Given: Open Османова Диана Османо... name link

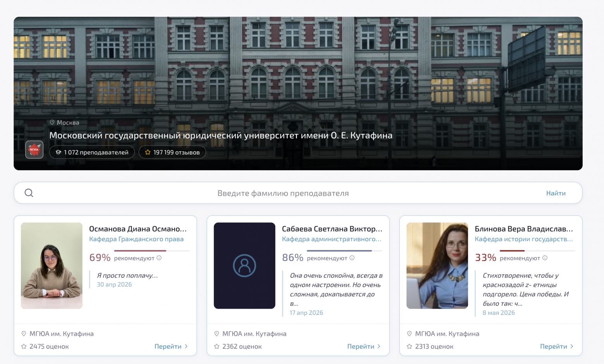Looking at the screenshot, I should (138, 229).
